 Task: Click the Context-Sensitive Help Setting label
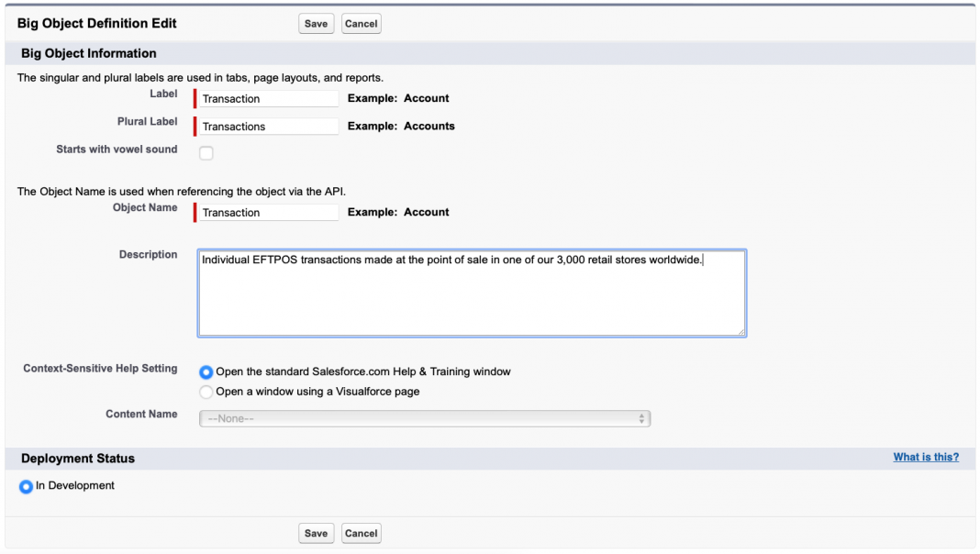click(x=100, y=369)
